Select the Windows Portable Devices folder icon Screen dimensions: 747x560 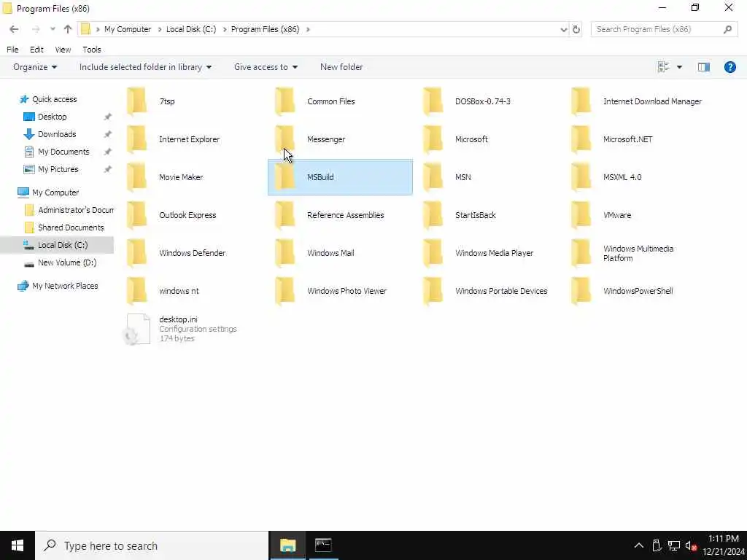click(433, 291)
